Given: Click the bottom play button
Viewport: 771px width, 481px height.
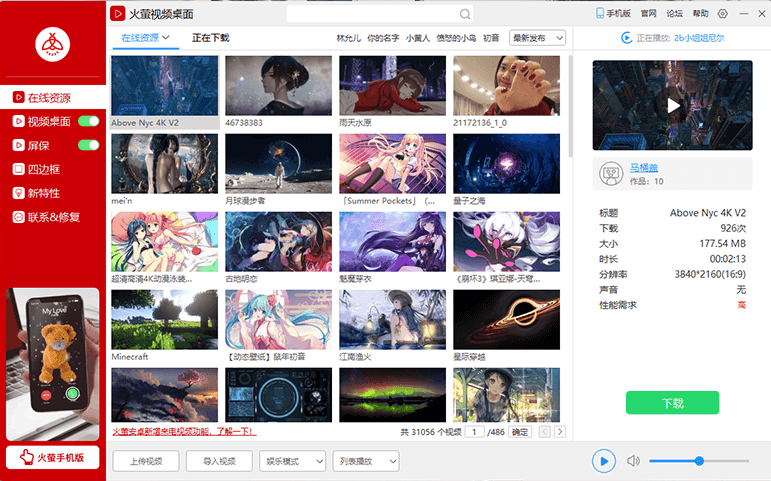Looking at the screenshot, I should (603, 461).
